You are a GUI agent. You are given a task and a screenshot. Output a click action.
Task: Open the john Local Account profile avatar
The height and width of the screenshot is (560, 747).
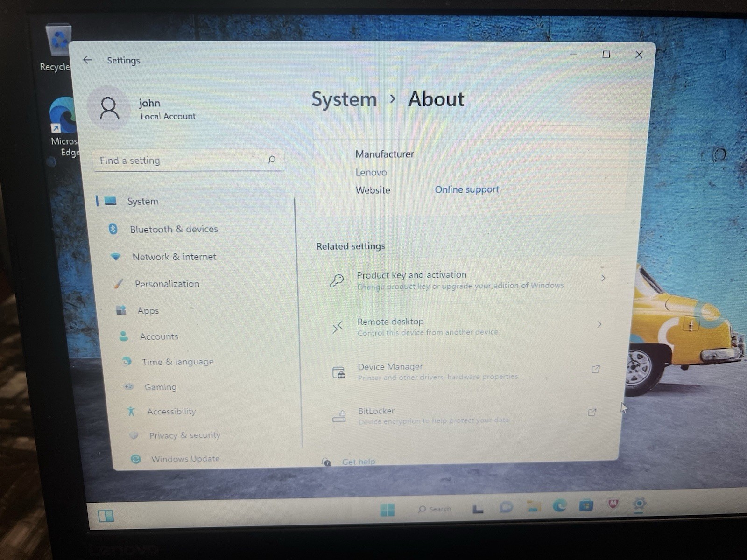(109, 108)
